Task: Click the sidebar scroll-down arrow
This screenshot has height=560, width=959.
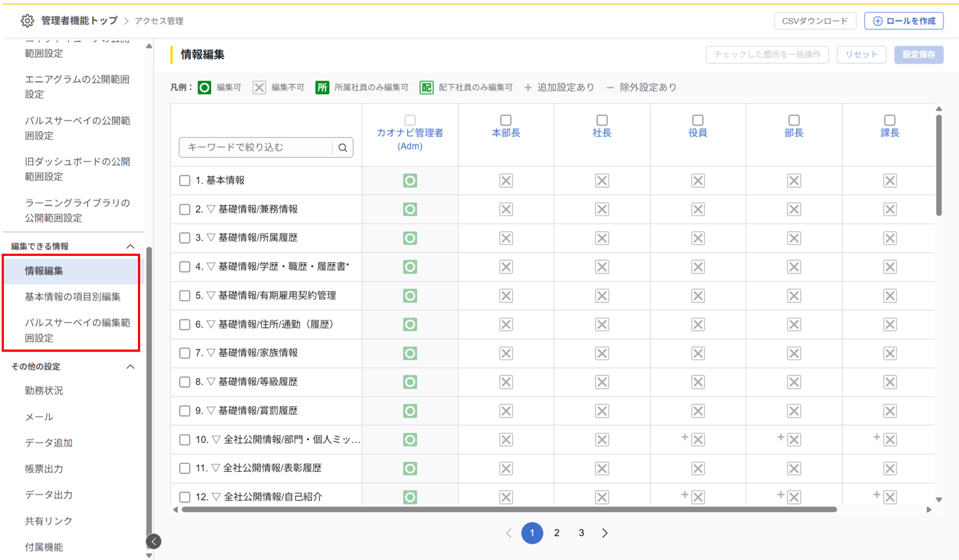Action: click(149, 555)
